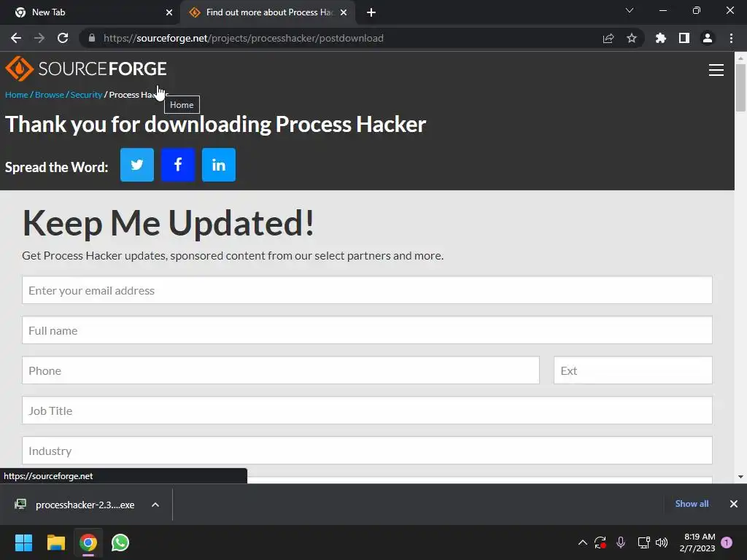Close the Process Hacker tab
This screenshot has height=560, width=747.
tap(344, 12)
